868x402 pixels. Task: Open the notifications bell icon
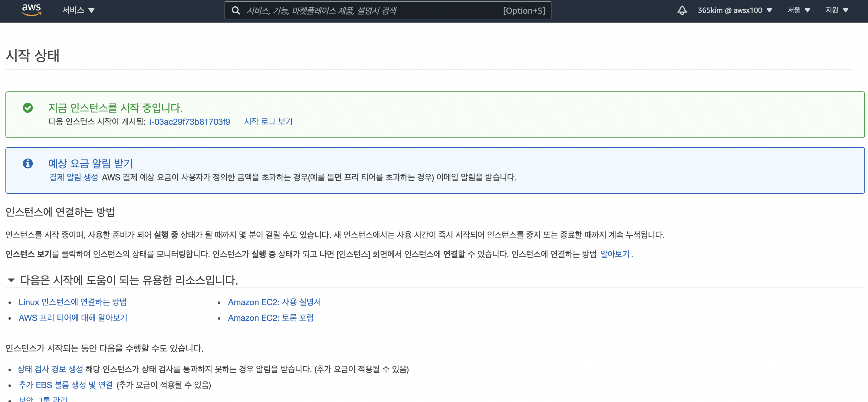pos(682,11)
